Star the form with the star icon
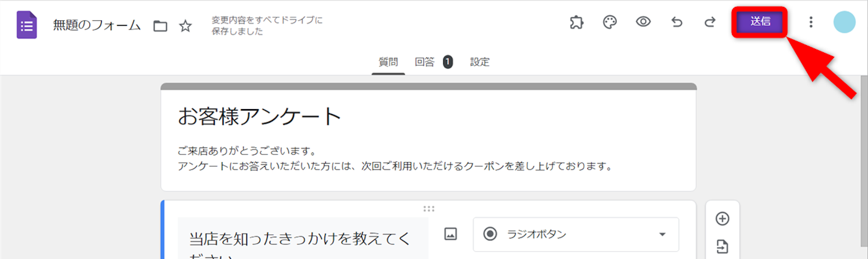 pos(185,26)
